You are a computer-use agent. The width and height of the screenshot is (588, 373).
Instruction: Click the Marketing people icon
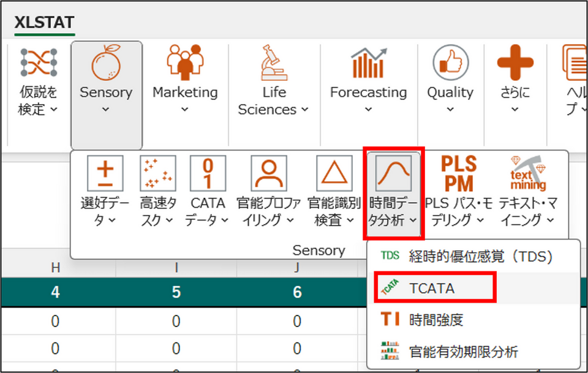pos(185,62)
